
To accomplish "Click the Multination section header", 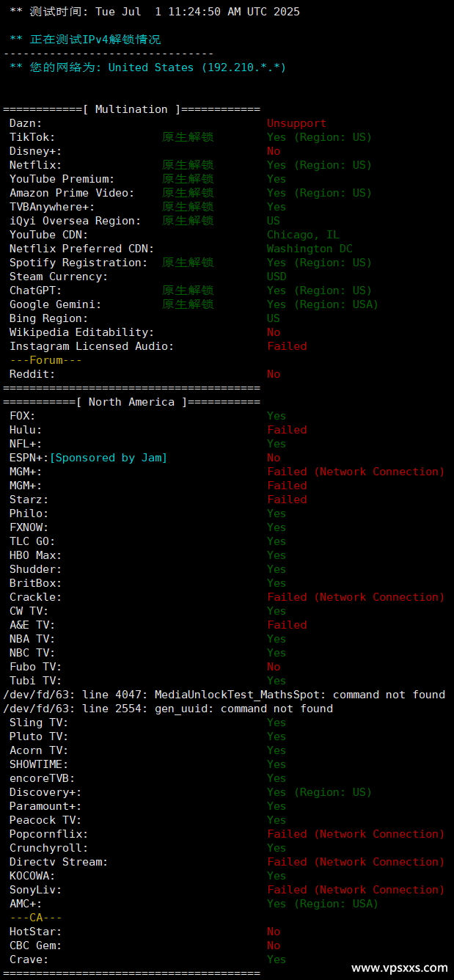I will 132,109.
